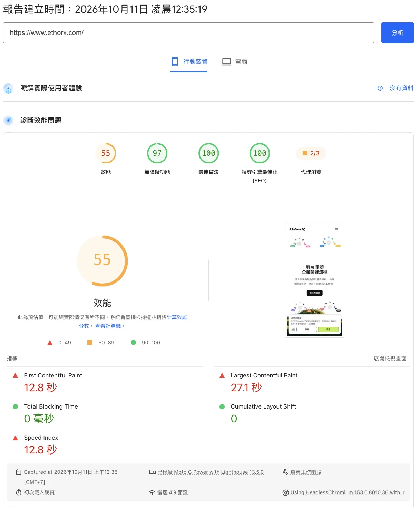Click the Chrome icon beside Using HeadlessChromium
Screen dimensions: 420x507
click(285, 492)
